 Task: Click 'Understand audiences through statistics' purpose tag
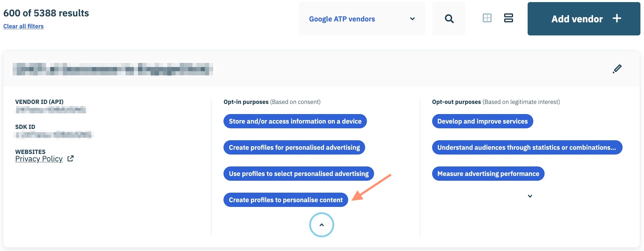(x=527, y=147)
